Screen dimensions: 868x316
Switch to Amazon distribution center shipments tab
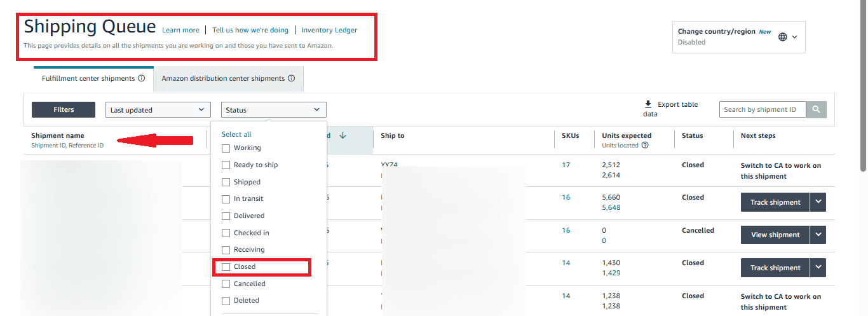tap(228, 78)
